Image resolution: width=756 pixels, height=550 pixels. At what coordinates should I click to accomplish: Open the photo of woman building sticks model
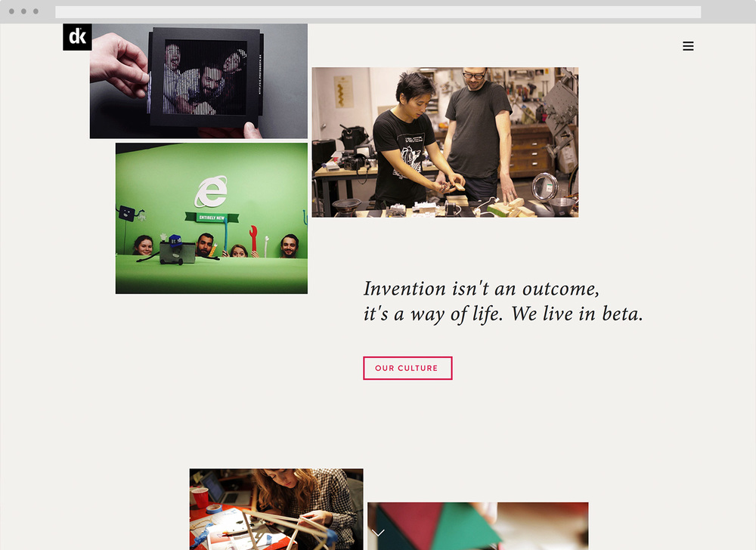point(276,509)
